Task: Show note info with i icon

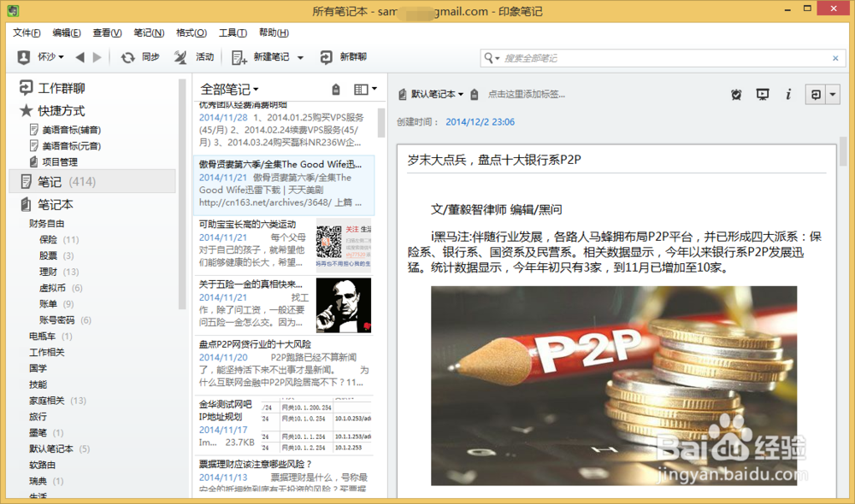Action: [788, 94]
